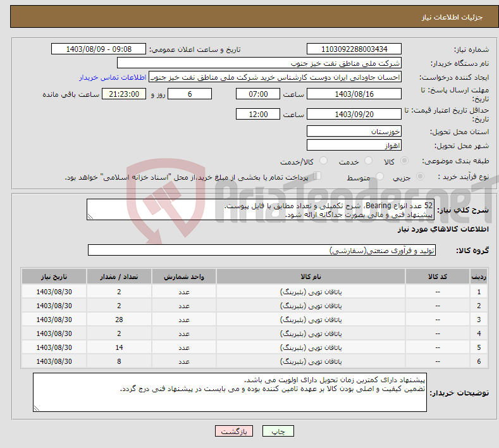Click the remaining time field 21:23:00
The height and width of the screenshot is (448, 499).
click(x=124, y=94)
